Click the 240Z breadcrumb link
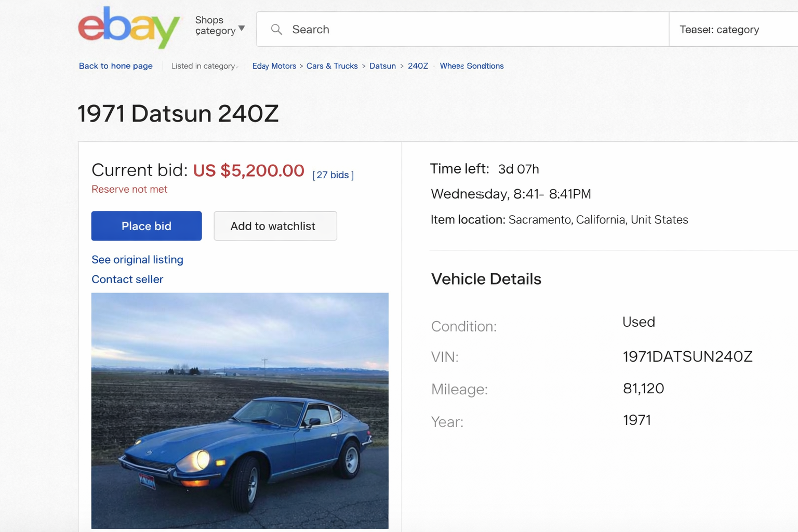This screenshot has width=798, height=532. pyautogui.click(x=418, y=66)
